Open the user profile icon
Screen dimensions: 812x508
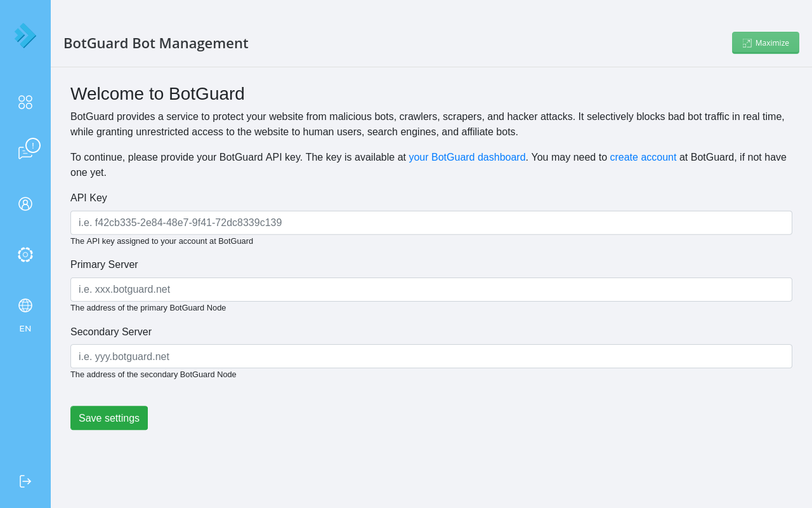pos(25,204)
